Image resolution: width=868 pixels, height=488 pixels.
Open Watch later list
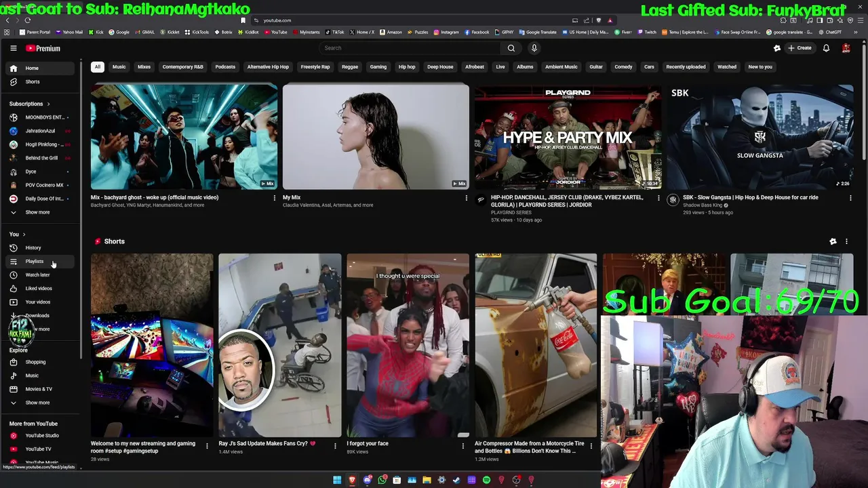pos(41,274)
